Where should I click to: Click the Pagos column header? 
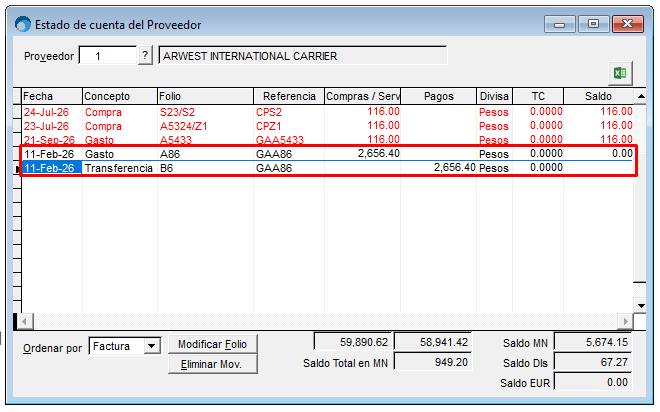click(x=439, y=96)
